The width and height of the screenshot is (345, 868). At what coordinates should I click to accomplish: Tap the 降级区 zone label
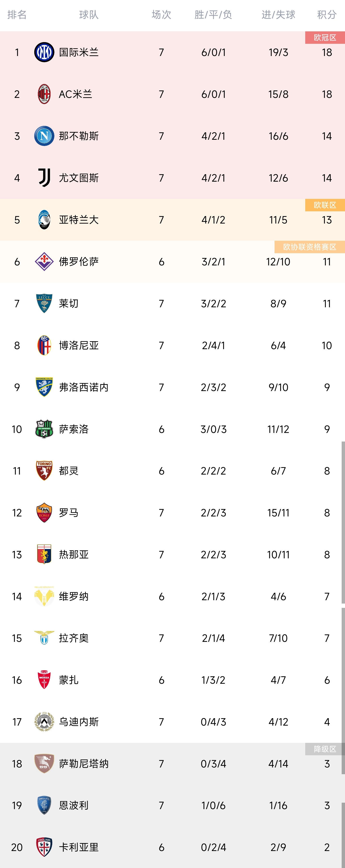[325, 749]
